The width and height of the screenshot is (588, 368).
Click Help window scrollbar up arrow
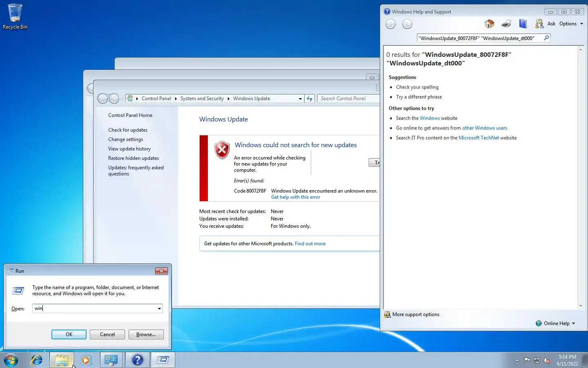pyautogui.click(x=581, y=49)
